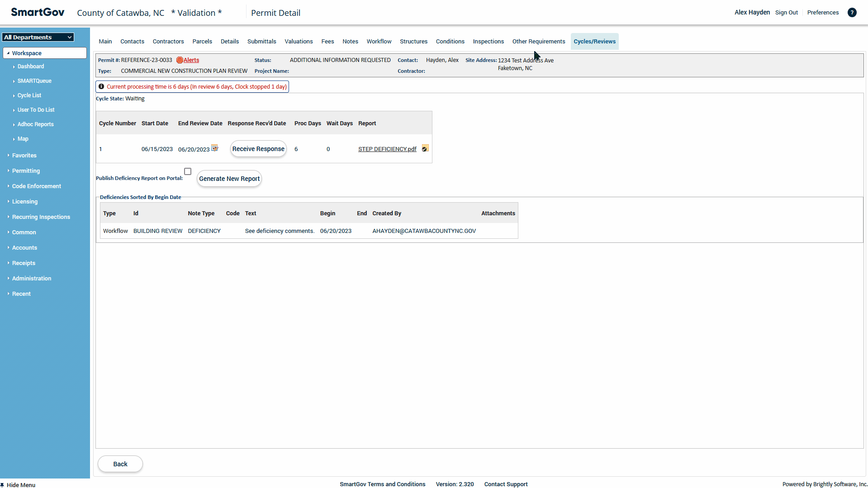Open the help question mark icon
868x488 pixels.
click(x=852, y=13)
